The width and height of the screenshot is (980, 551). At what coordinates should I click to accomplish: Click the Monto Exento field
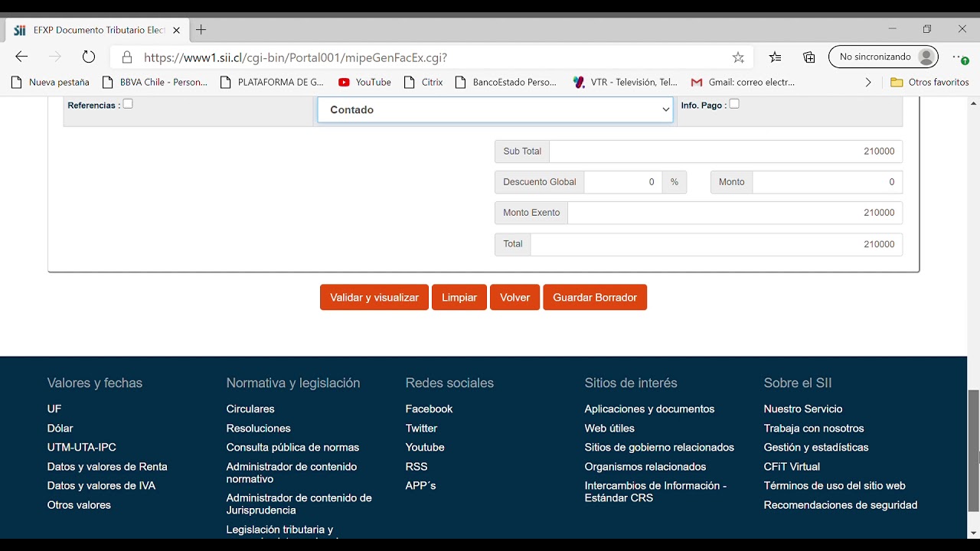[x=735, y=213]
